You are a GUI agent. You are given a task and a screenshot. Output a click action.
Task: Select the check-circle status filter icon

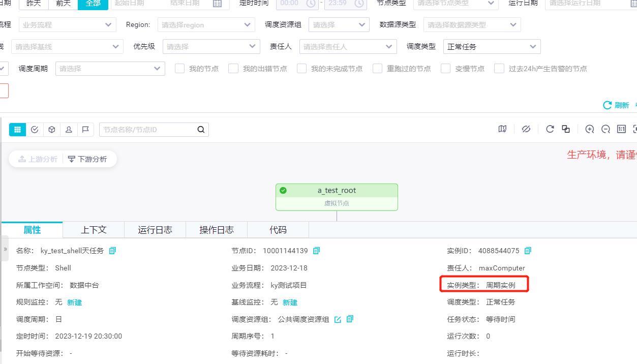(x=35, y=130)
